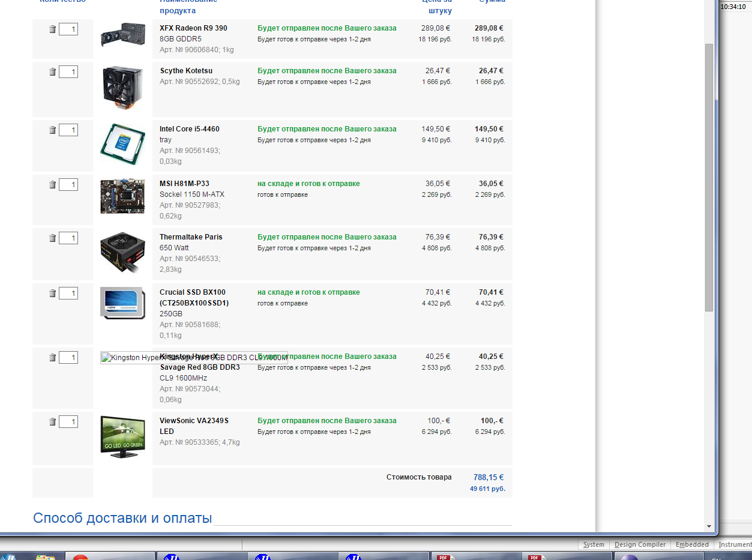752x560 pixels.
Task: Click '650 Watt' description text
Action: pos(174,248)
